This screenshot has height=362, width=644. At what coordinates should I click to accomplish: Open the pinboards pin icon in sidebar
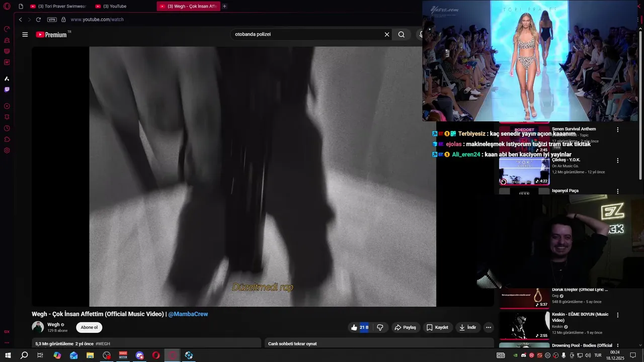(7, 117)
